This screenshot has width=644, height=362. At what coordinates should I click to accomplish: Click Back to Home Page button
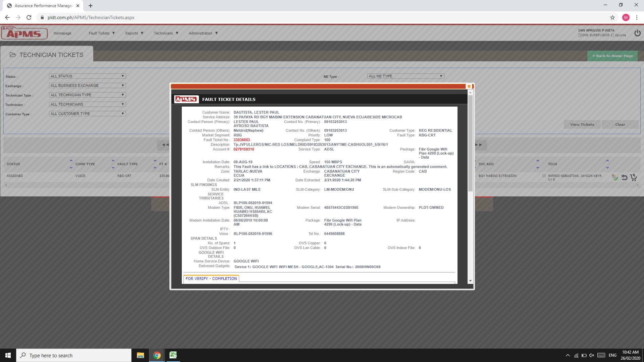click(x=612, y=56)
